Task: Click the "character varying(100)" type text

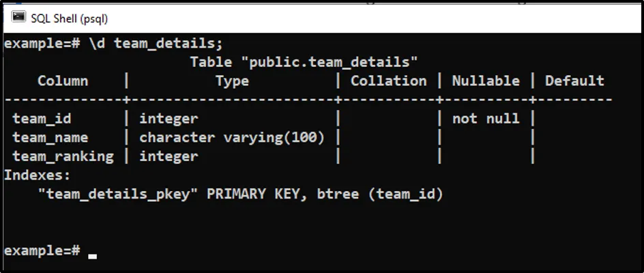Action: (x=232, y=137)
